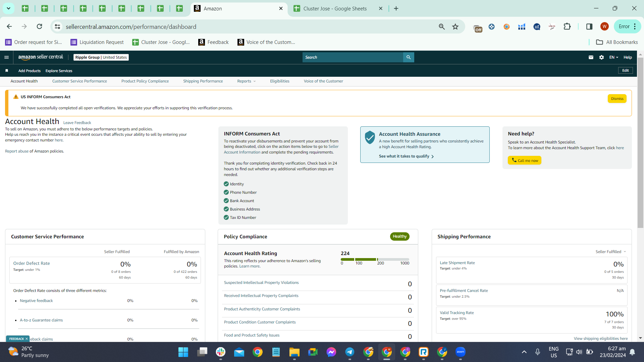The width and height of the screenshot is (644, 362).
Task: Click the browser address bar URL
Action: (x=131, y=26)
